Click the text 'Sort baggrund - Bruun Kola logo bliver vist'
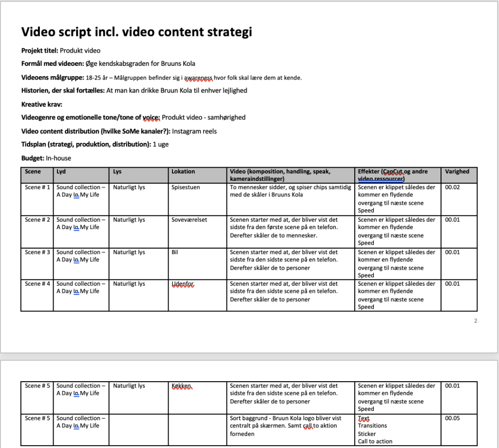Image resolution: width=499 pixels, height=448 pixels. point(286,418)
